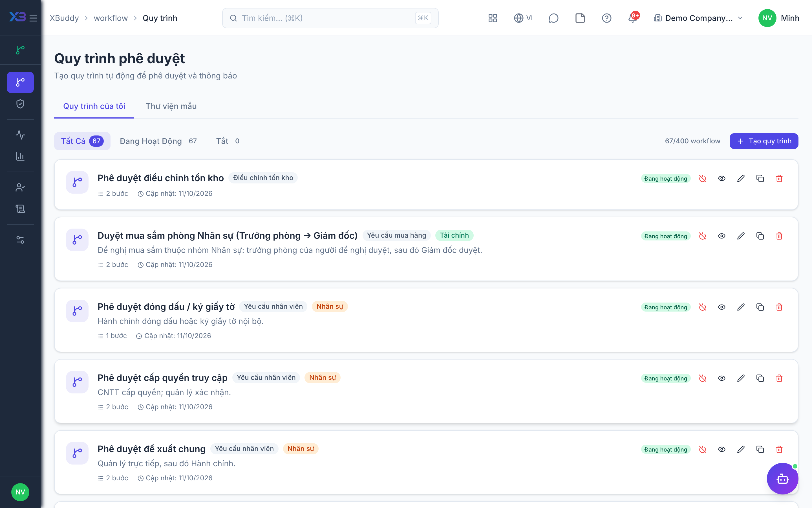Click the Điều chỉnh tồn kho tag
The image size is (812, 508).
click(x=263, y=178)
